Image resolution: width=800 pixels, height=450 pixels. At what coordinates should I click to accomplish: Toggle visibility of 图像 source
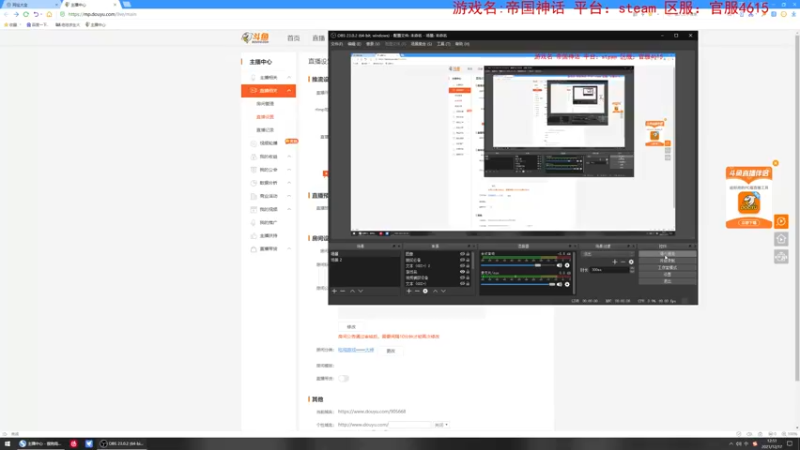(462, 254)
